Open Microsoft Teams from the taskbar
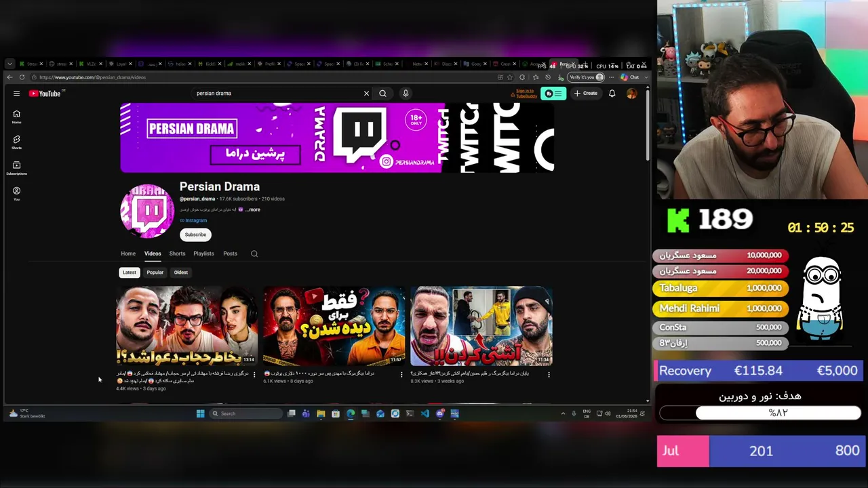 tap(306, 413)
